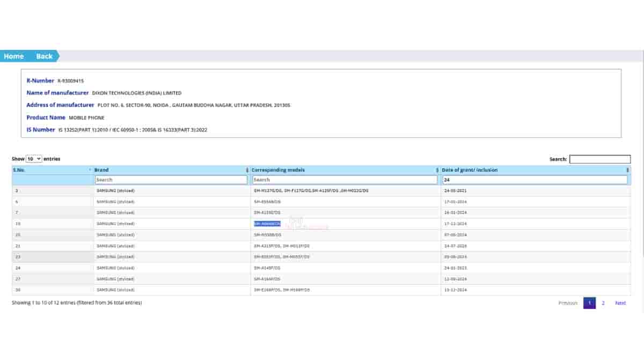Viewport: 644px width, 362px height.
Task: Click the Date filter field containing 24
Action: pos(534,180)
